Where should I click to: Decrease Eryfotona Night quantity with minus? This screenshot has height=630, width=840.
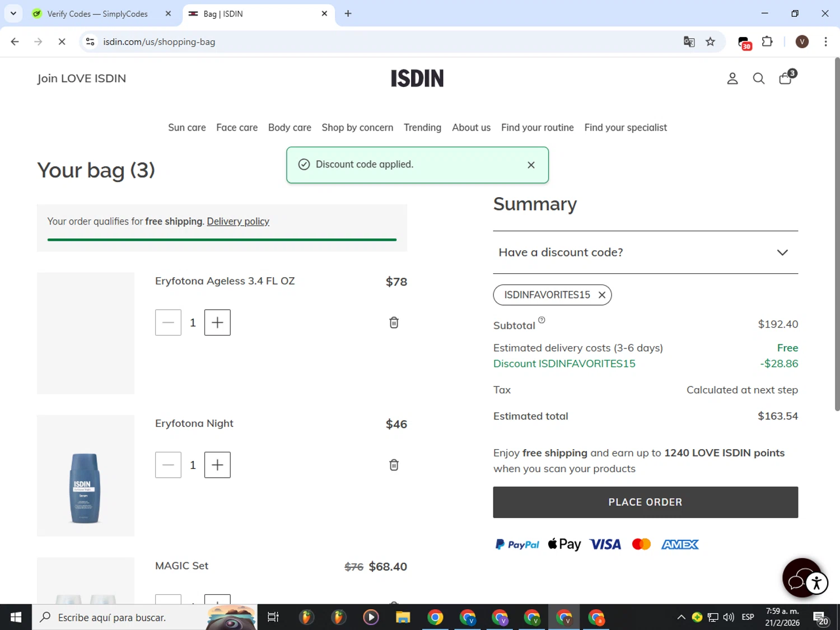click(168, 465)
